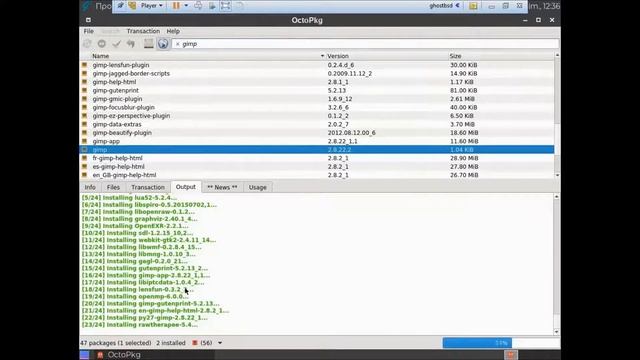Image resolution: width=640 pixels, height=360 pixels.
Task: Click the red outdated packages icon in status bar
Action: tap(195, 343)
